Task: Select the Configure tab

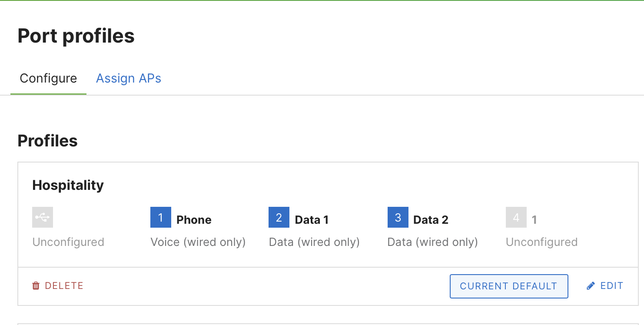Action: pos(48,78)
